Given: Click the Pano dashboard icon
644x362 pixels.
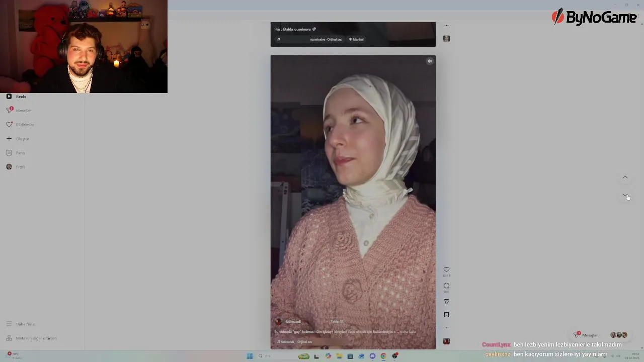Looking at the screenshot, I should tap(9, 153).
